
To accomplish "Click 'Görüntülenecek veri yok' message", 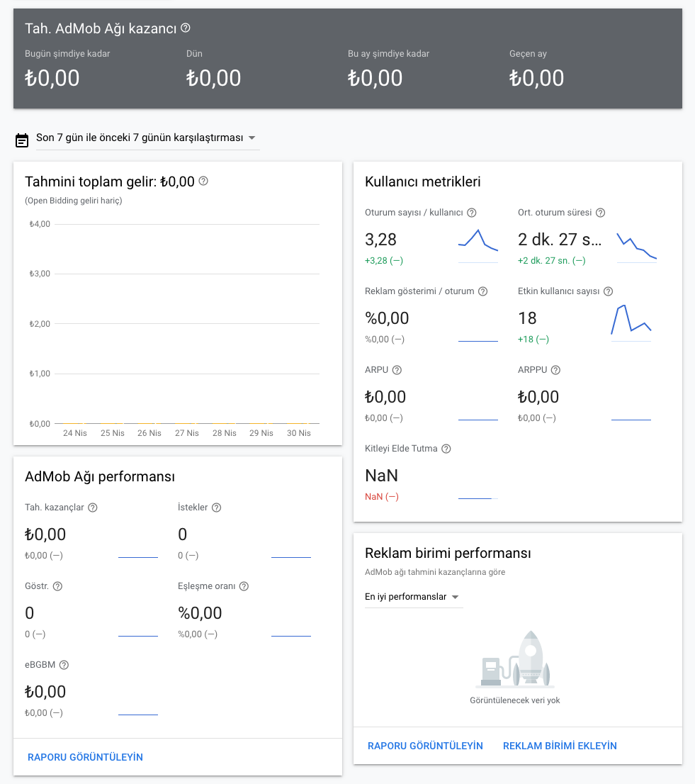I will click(x=514, y=700).
